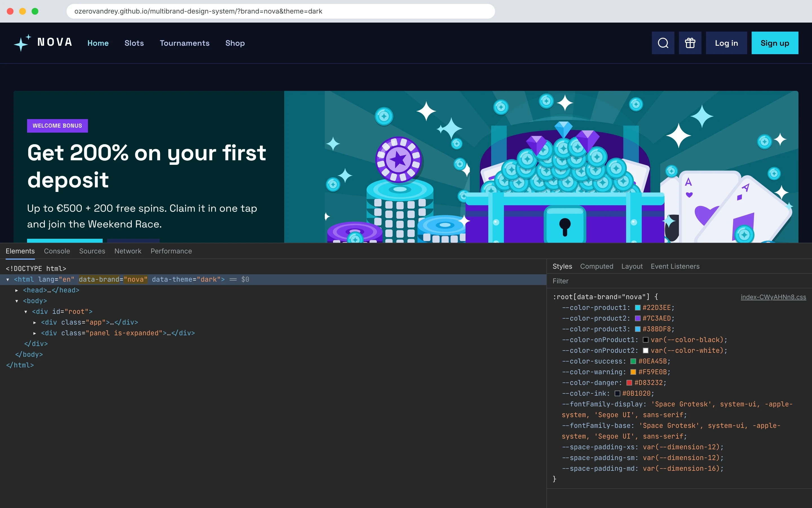Expand the div class app node
Screen dimensions: 812x508
point(35,323)
